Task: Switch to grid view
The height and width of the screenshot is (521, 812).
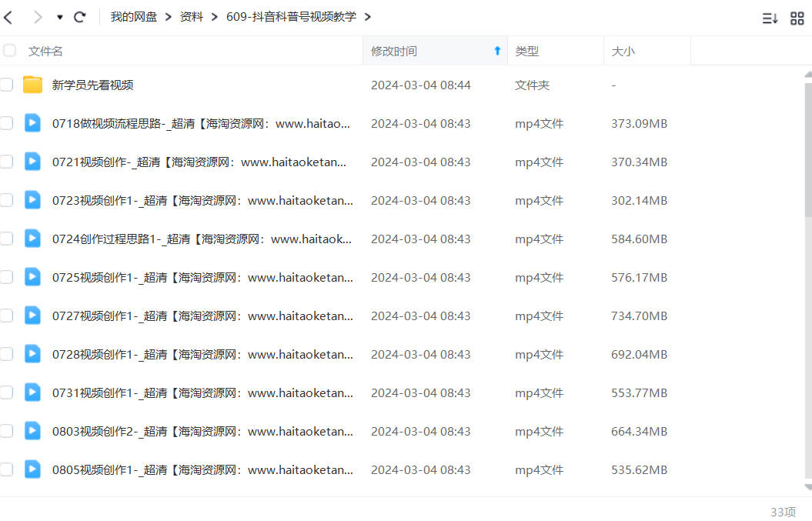Action: click(x=797, y=18)
